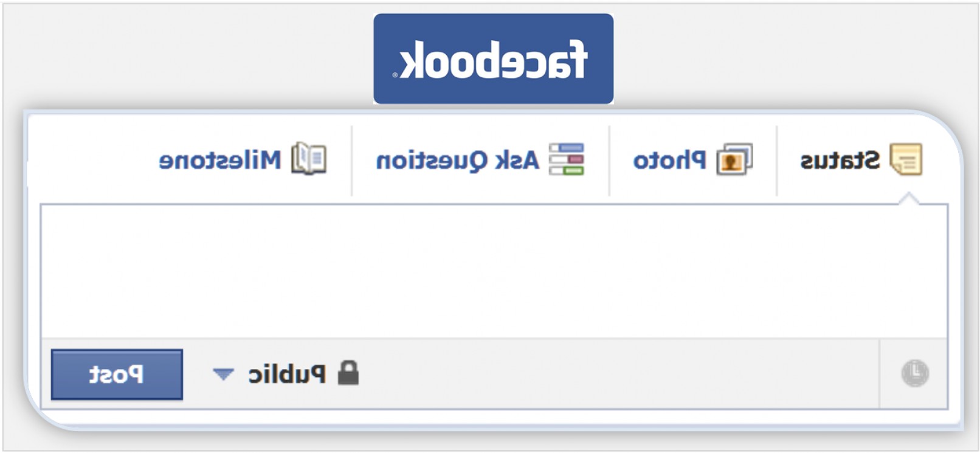980x453 pixels.
Task: Click the Post button
Action: click(x=117, y=375)
